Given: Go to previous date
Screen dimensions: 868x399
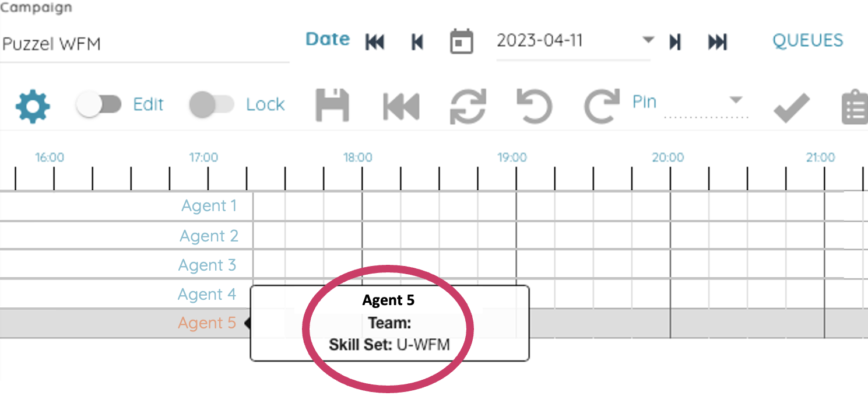Looking at the screenshot, I should click(417, 42).
